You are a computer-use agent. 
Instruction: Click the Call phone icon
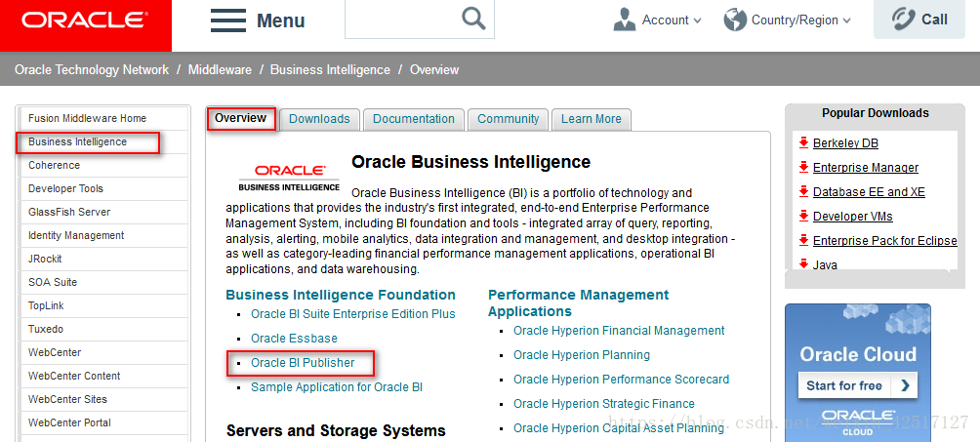coord(903,20)
